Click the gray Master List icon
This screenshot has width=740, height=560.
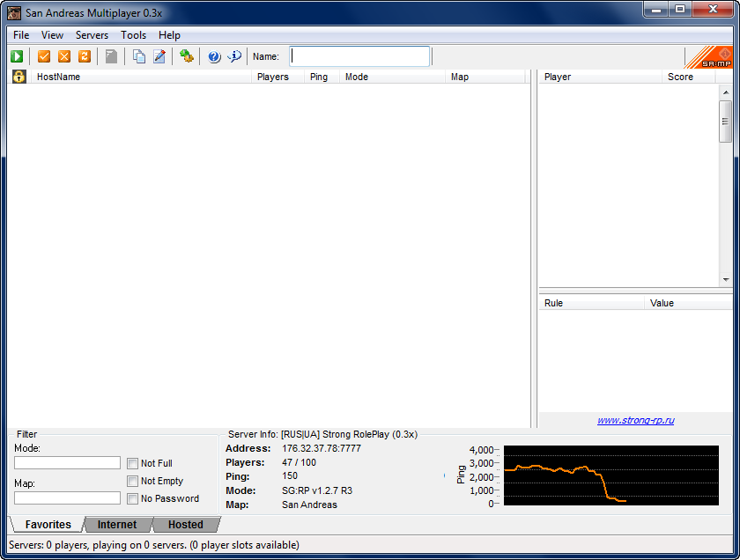111,56
